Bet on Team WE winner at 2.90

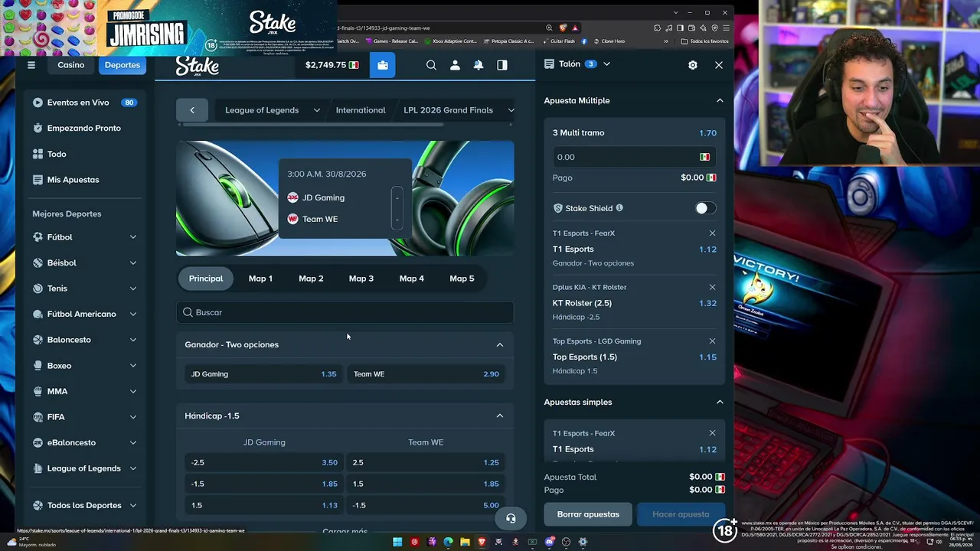(x=426, y=374)
